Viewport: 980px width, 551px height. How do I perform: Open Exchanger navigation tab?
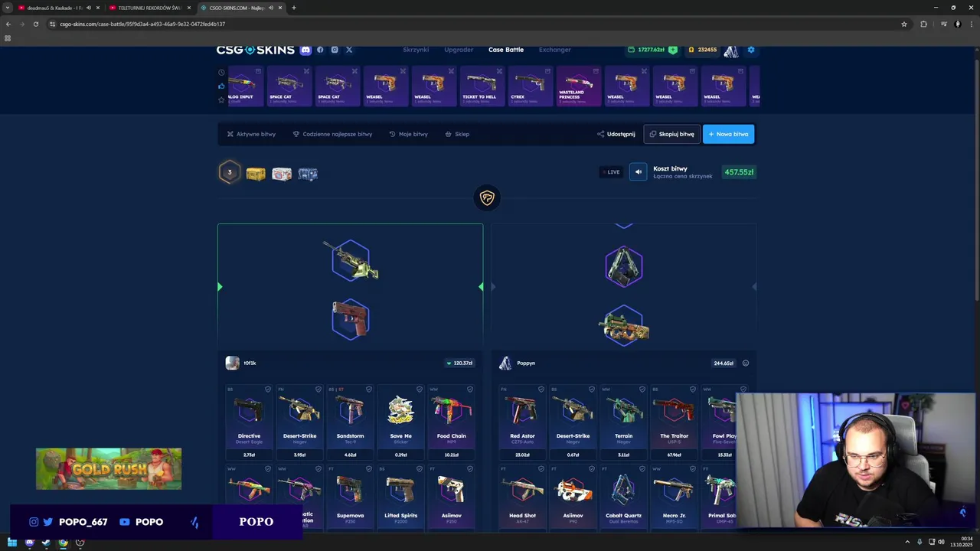tap(554, 50)
